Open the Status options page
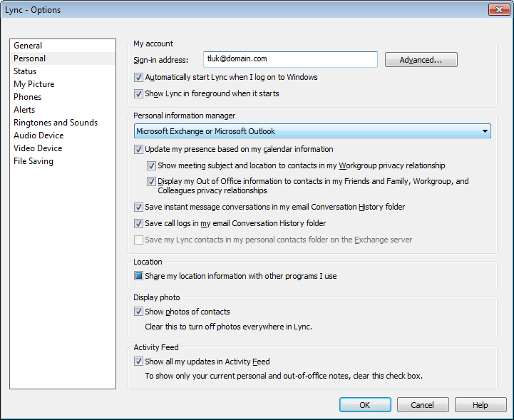 click(25, 71)
